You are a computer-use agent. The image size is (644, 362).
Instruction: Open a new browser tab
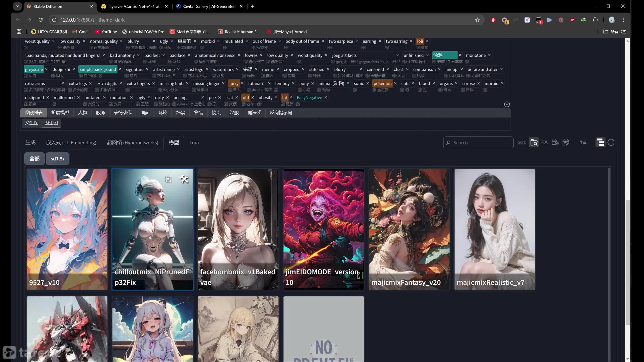[253, 6]
